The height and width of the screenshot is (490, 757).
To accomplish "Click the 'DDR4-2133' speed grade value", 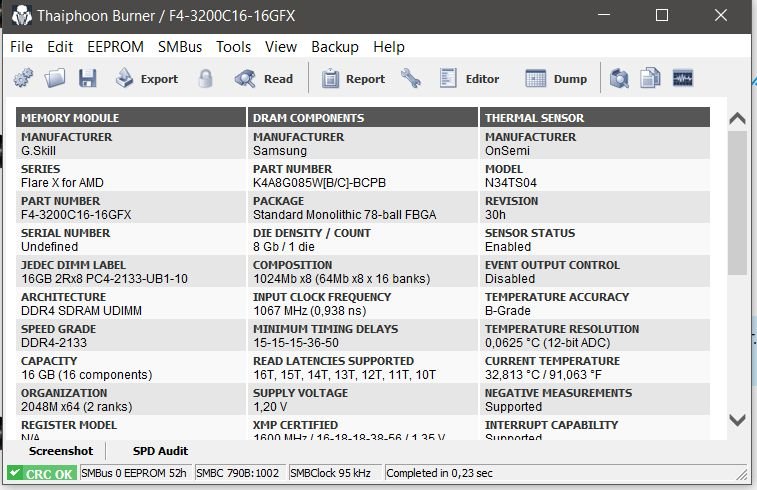I will tap(54, 342).
